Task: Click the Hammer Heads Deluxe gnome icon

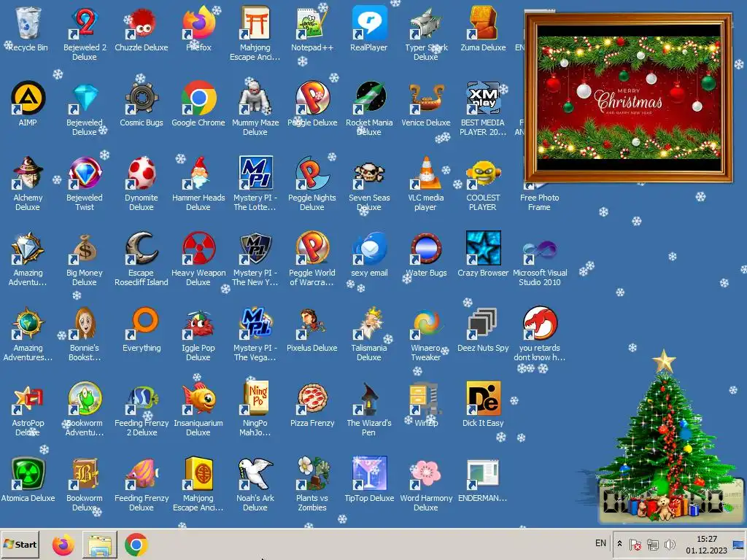Action: click(198, 173)
